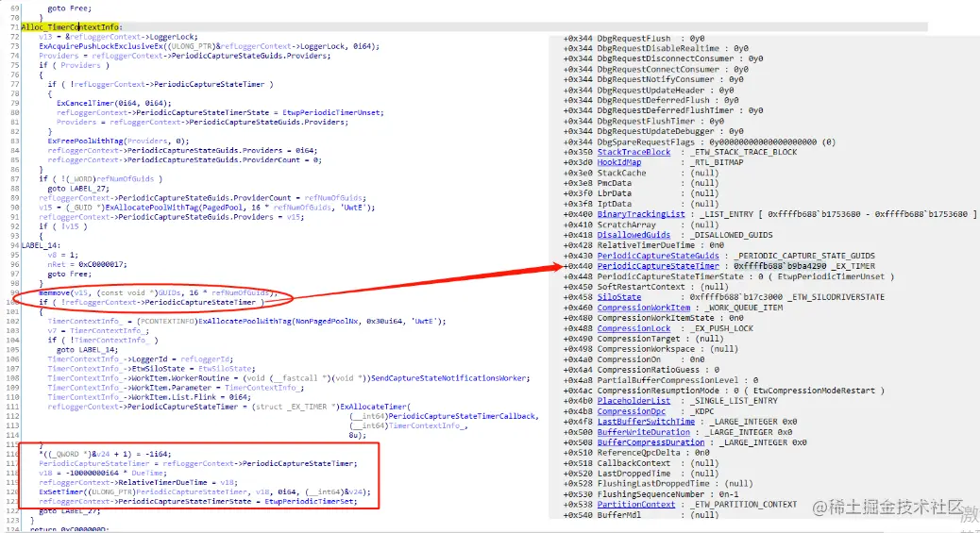This screenshot has width=980, height=533.
Task: Select the DbgRequestDisableRealtime field row
Action: (655, 48)
